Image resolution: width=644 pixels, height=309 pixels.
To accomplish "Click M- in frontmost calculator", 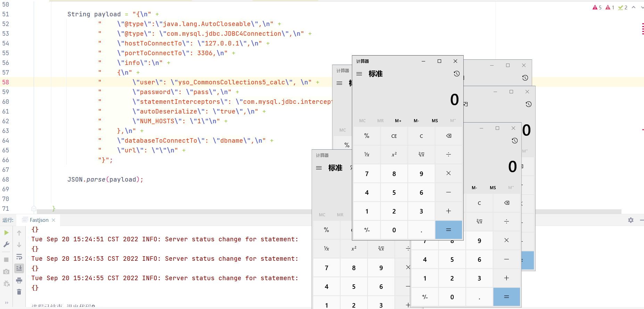I will pyautogui.click(x=416, y=121).
